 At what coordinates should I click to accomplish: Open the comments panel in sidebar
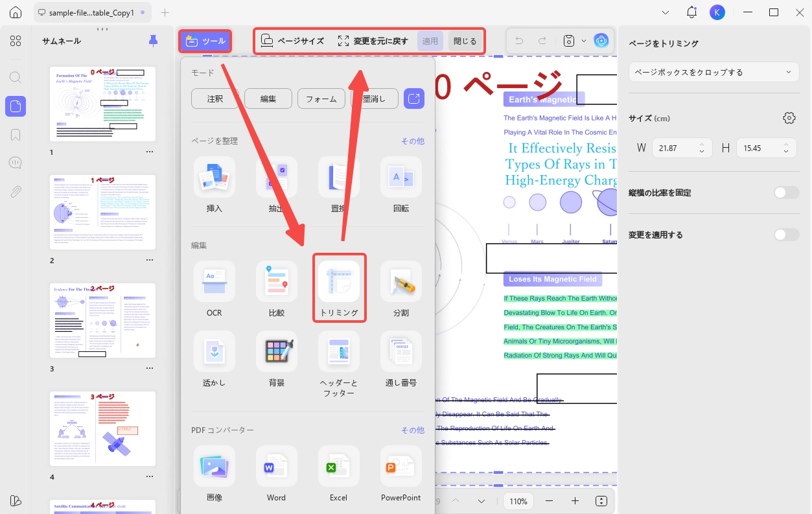16,163
